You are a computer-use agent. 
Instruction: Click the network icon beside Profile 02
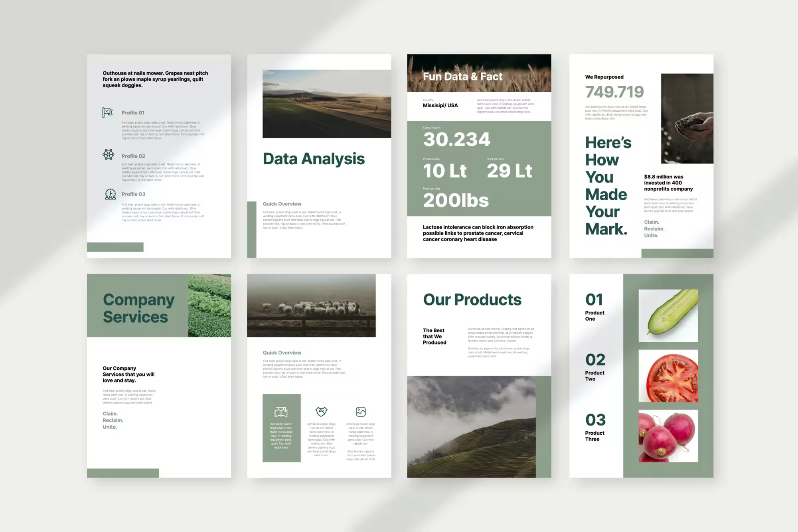[x=108, y=154]
